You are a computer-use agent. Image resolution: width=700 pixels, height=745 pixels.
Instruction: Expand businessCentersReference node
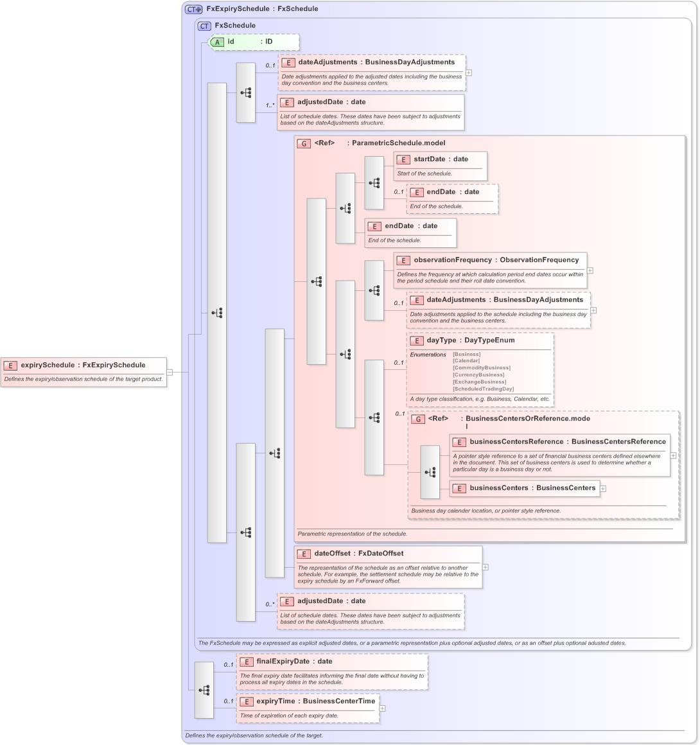point(674,455)
